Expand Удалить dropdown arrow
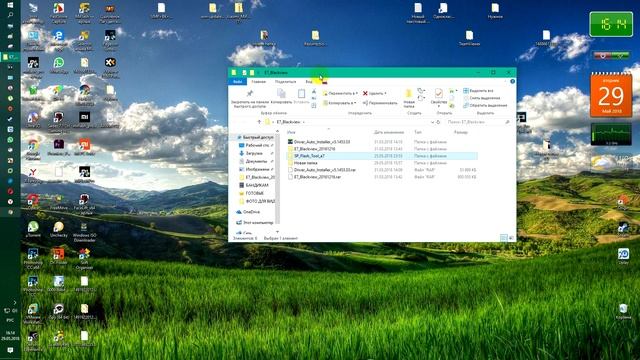The width and height of the screenshot is (640, 360). (x=385, y=93)
